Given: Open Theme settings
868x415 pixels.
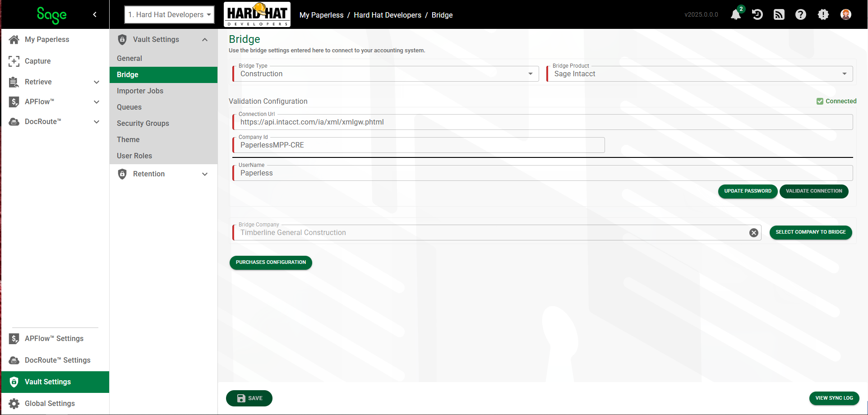Looking at the screenshot, I should tap(163, 140).
